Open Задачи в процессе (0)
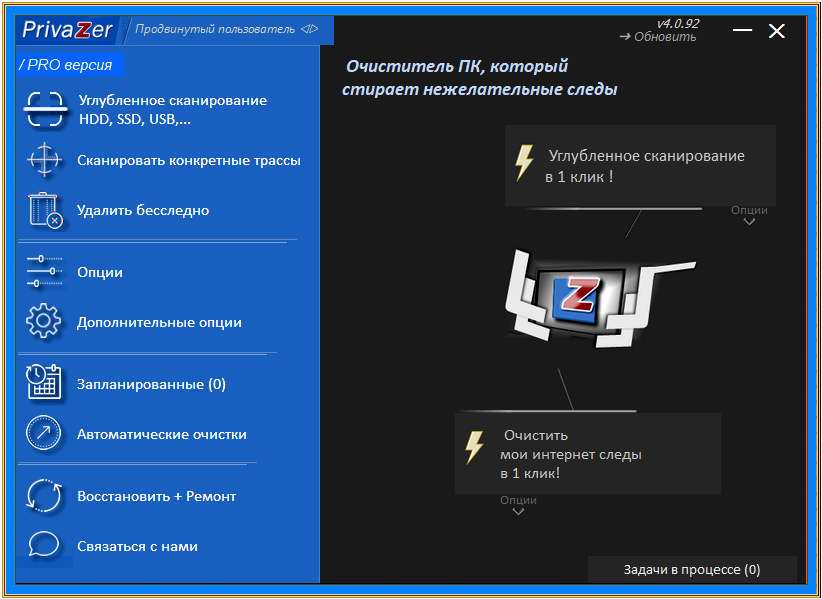Image resolution: width=822 pixels, height=599 pixels. [692, 569]
